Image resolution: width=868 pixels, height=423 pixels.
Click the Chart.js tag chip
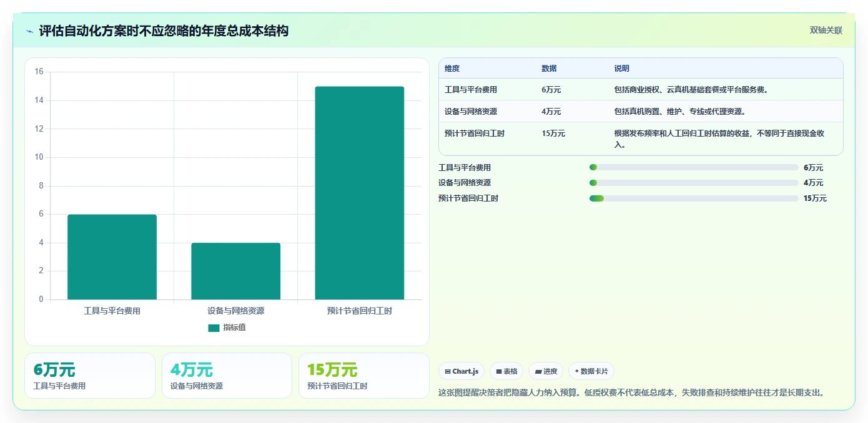pos(461,371)
